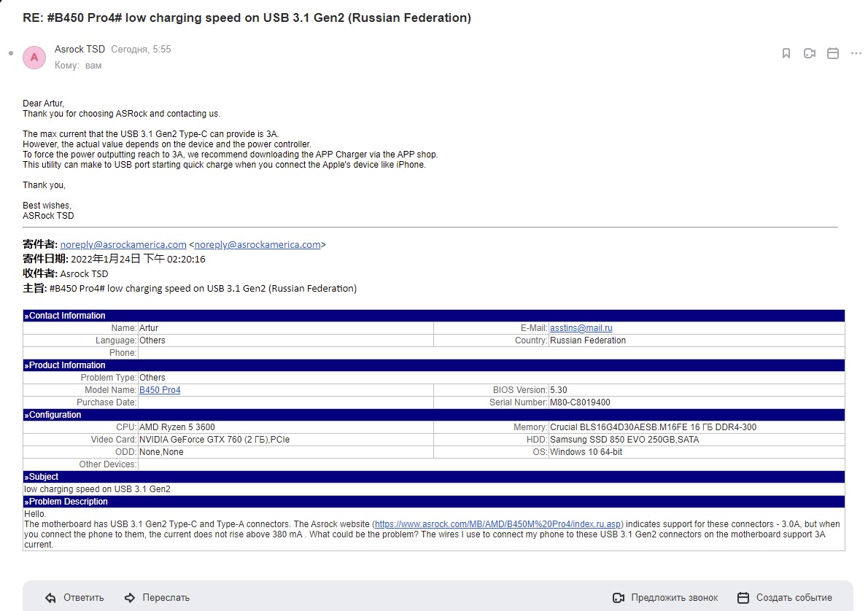
Task: Click the ODD value None,None
Action: tap(161, 452)
